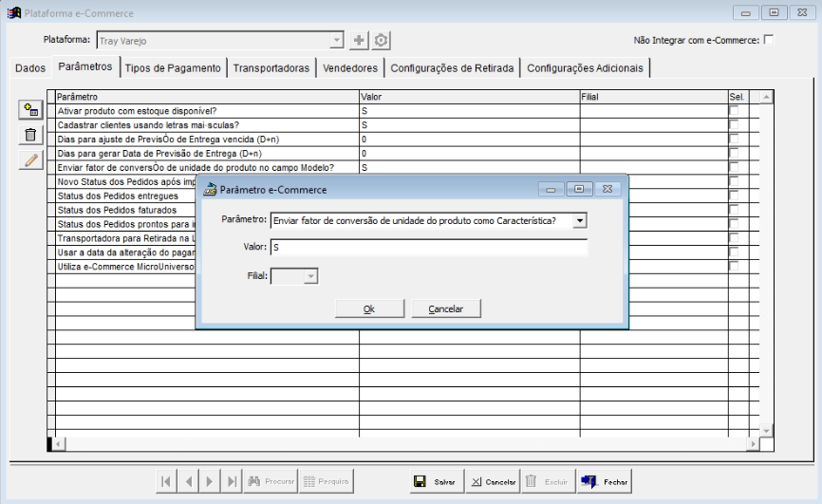This screenshot has width=822, height=504.
Task: Cancel the Parâmetro e-Commerce dialog
Action: point(445,308)
